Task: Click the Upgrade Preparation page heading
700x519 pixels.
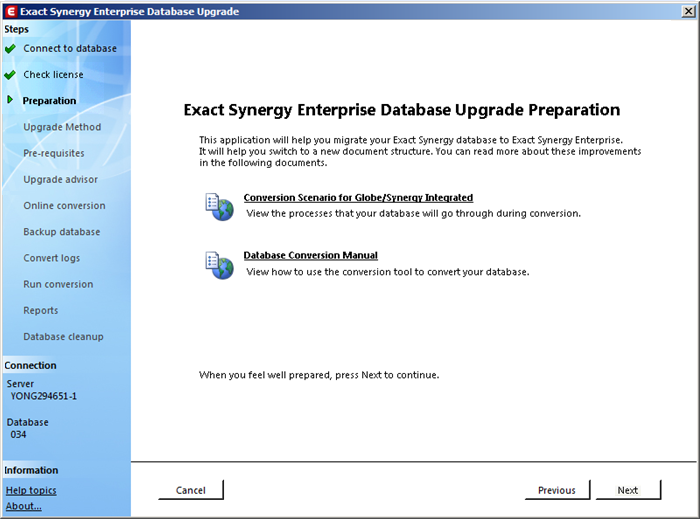Action: pos(402,110)
